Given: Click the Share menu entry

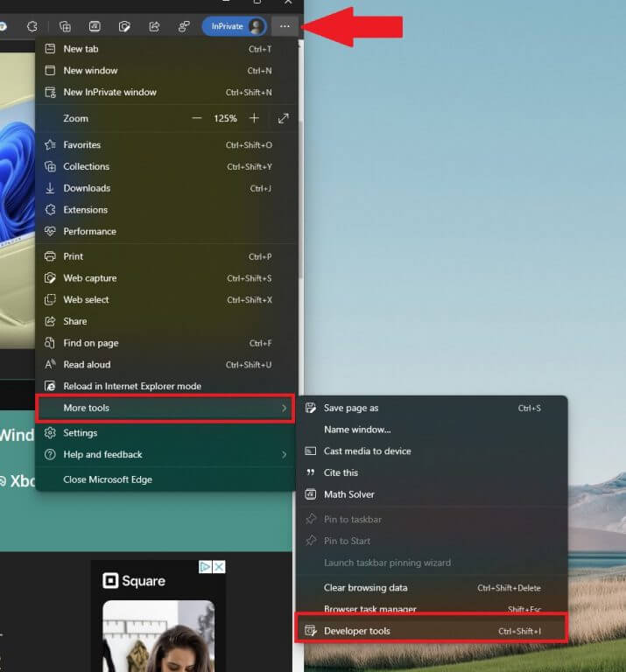Looking at the screenshot, I should click(166, 321).
